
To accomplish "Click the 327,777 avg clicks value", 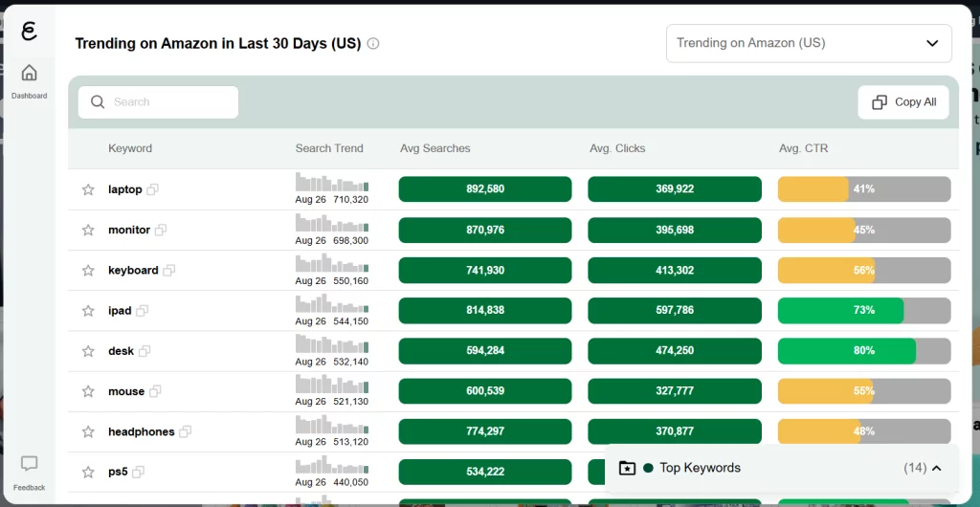I will (x=675, y=391).
